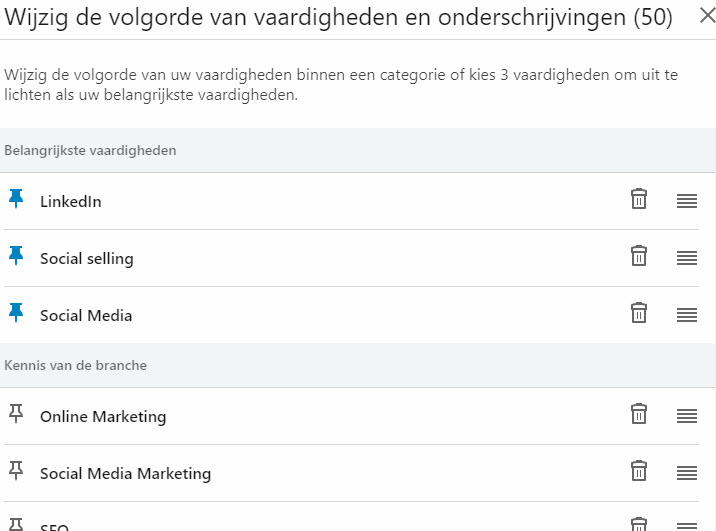Delete the LinkedIn skill
Image resolution: width=716 pixels, height=531 pixels.
point(638,199)
